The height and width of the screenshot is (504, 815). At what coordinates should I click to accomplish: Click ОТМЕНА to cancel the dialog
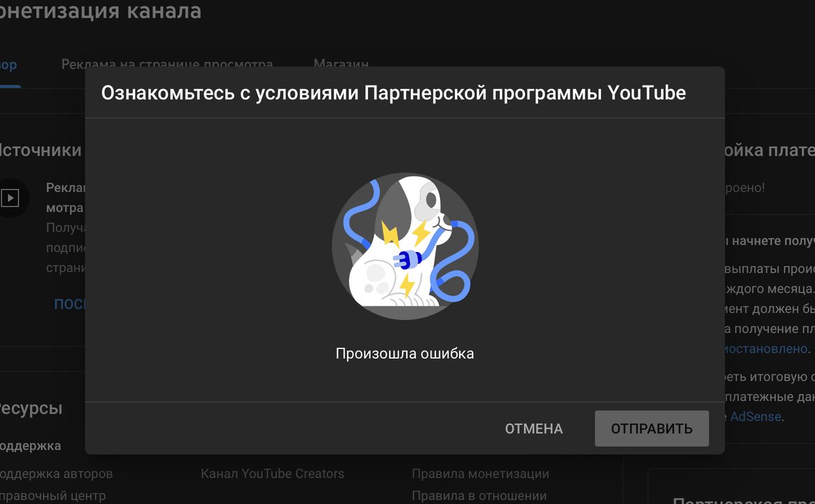pos(534,429)
